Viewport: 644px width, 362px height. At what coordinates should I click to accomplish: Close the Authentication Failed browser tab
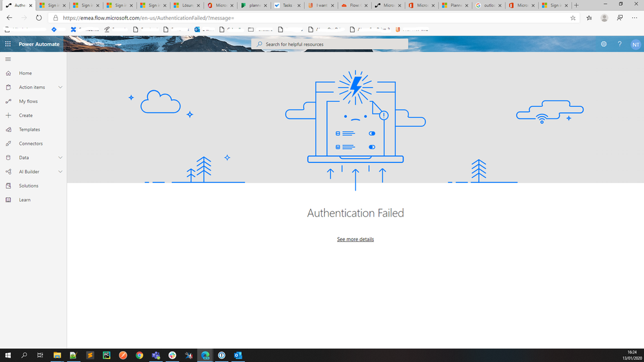30,6
